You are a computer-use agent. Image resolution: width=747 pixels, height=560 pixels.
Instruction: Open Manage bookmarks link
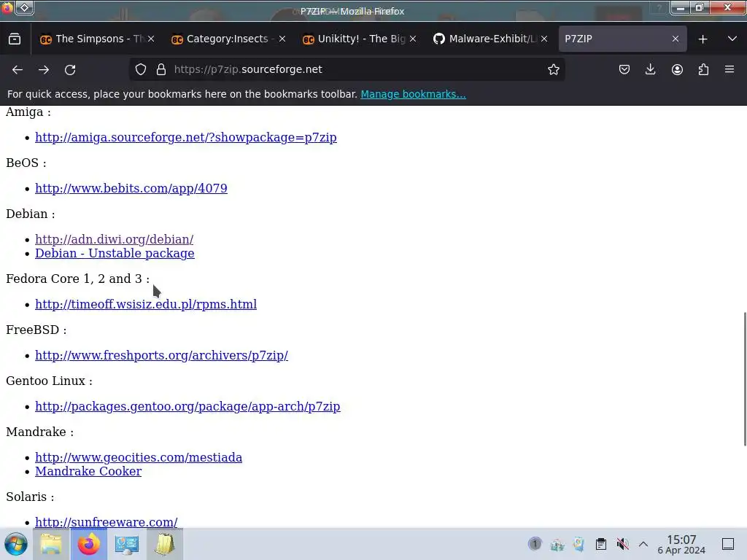tap(413, 94)
